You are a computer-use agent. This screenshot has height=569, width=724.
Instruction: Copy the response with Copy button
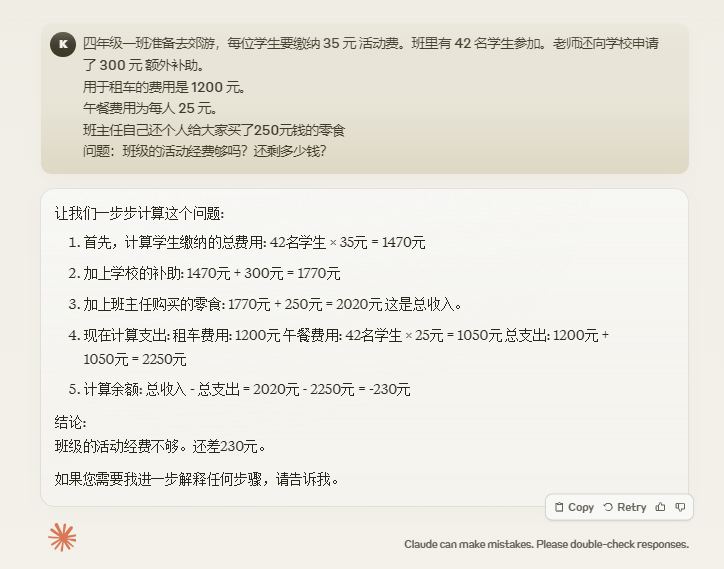click(574, 507)
